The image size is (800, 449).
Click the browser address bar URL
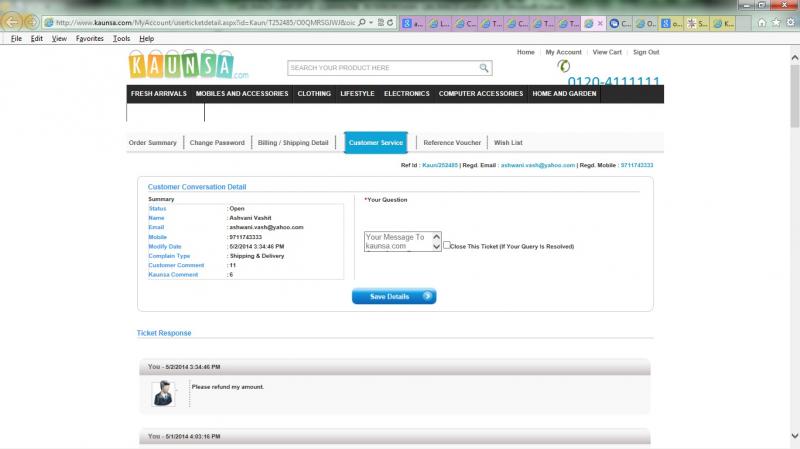[205, 23]
